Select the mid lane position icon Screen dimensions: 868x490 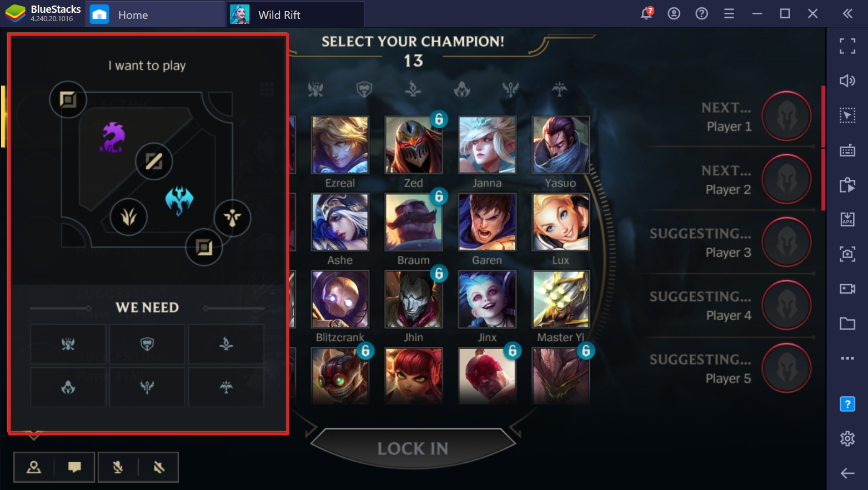154,161
